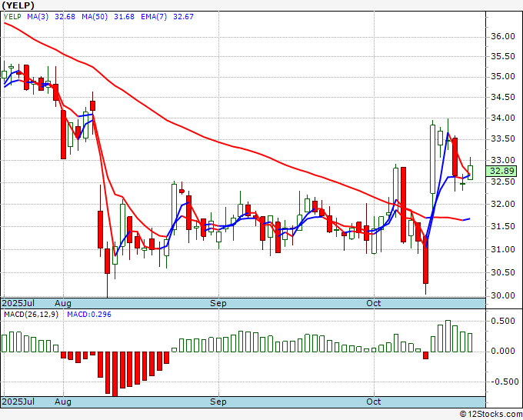Click the single red MACD bar in October
This screenshot has height=420, width=523.
click(425, 355)
